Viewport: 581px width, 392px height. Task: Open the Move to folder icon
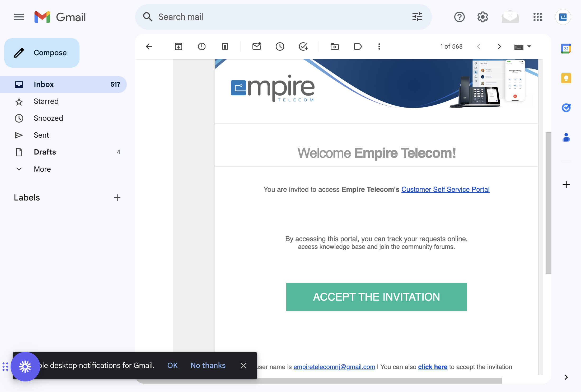[x=335, y=46]
